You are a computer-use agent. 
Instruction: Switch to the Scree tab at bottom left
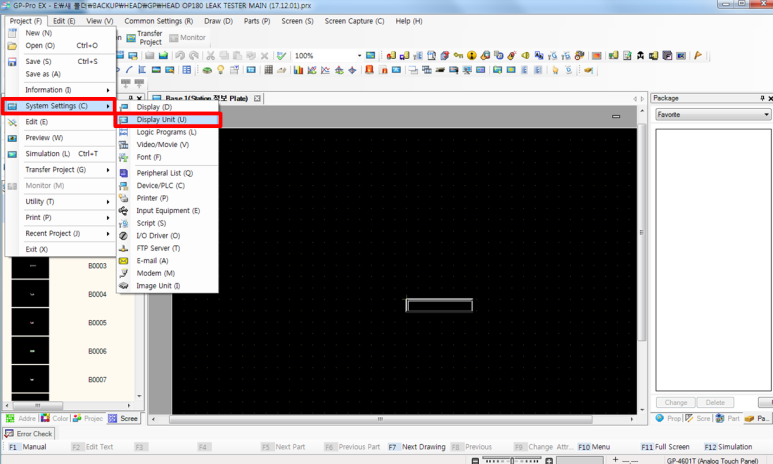(x=124, y=418)
